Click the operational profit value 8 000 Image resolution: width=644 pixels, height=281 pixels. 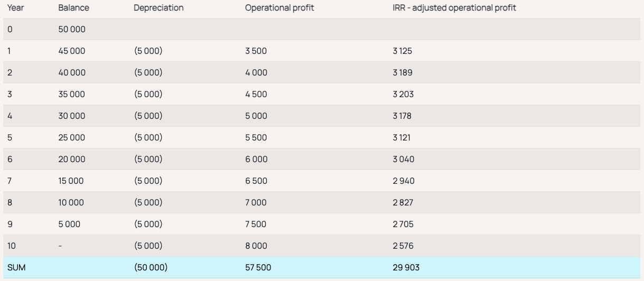tap(256, 246)
